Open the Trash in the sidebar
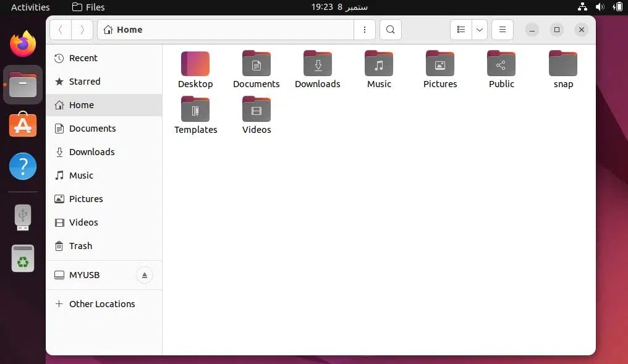The image size is (628, 364). tap(79, 246)
